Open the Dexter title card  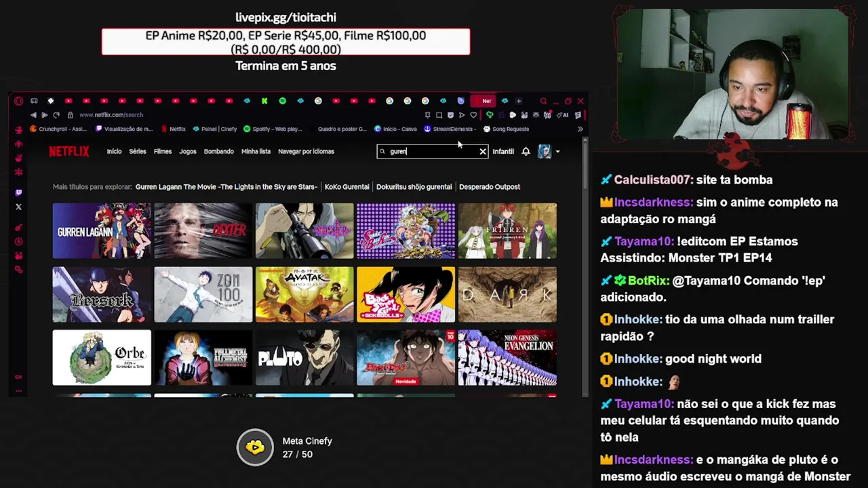pyautogui.click(x=203, y=230)
